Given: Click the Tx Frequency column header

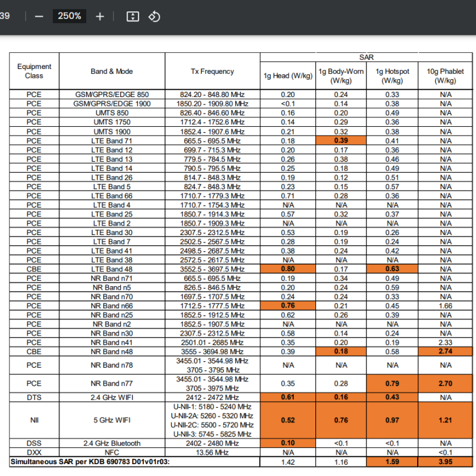Looking at the screenshot, I should tap(212, 71).
